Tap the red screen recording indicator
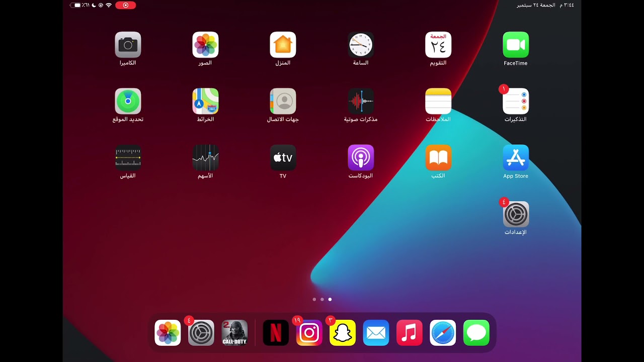Screen dimensions: 644x362 pyautogui.click(x=125, y=5)
